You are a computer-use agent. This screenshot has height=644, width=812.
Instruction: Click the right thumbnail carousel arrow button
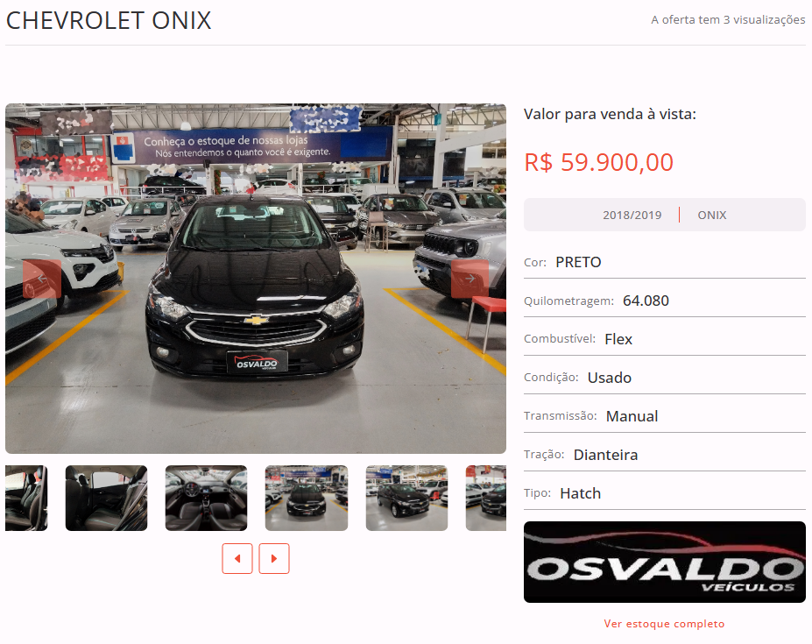click(x=274, y=558)
